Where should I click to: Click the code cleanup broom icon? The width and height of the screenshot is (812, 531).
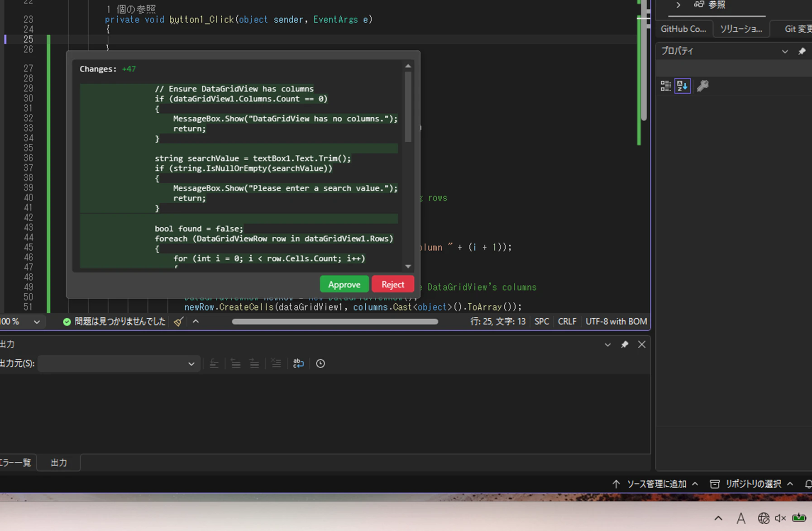pyautogui.click(x=179, y=322)
